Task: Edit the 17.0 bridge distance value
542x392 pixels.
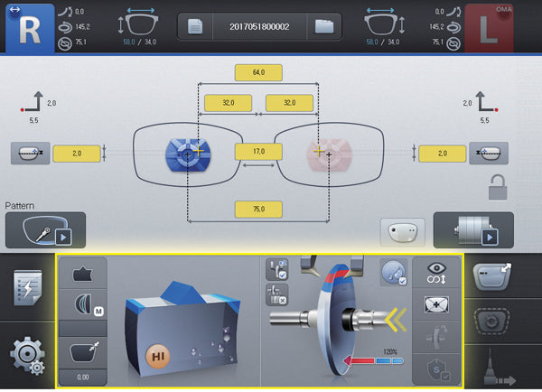Action: coord(259,152)
